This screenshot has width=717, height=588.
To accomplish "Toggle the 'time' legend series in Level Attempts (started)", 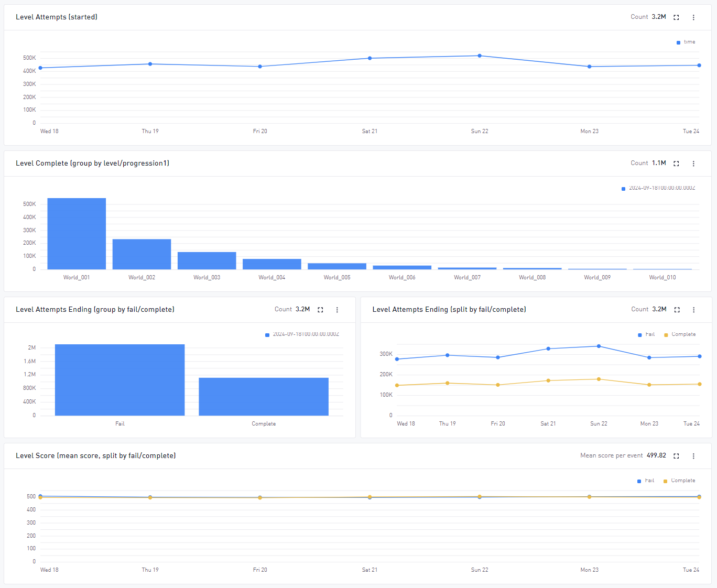I will (x=686, y=42).
